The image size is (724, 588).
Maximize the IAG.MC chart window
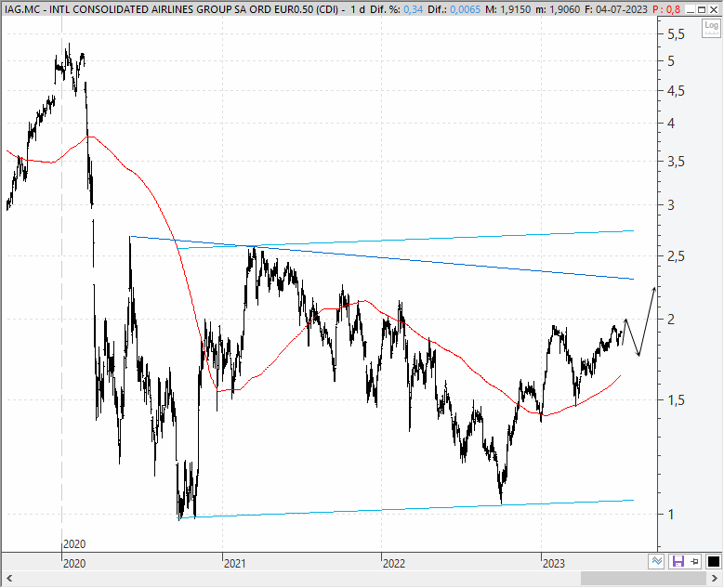coord(702,9)
